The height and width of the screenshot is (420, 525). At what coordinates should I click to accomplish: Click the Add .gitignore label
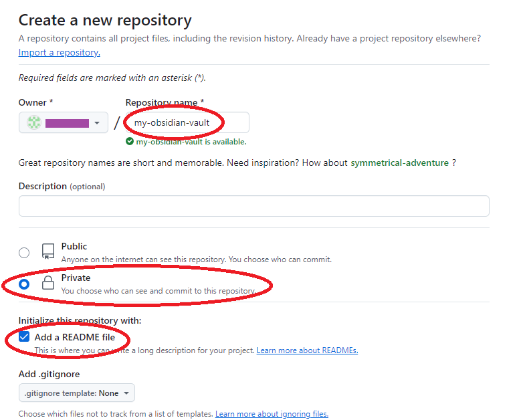pyautogui.click(x=49, y=374)
